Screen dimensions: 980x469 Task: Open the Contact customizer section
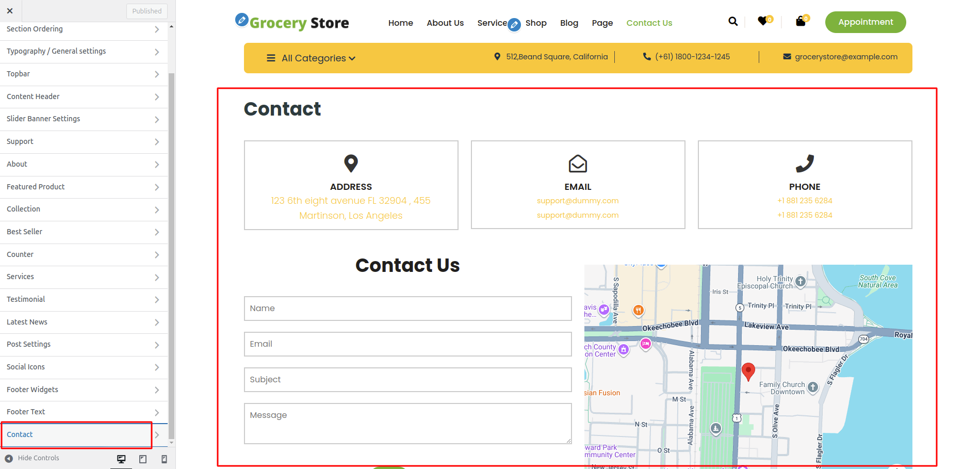coord(84,435)
